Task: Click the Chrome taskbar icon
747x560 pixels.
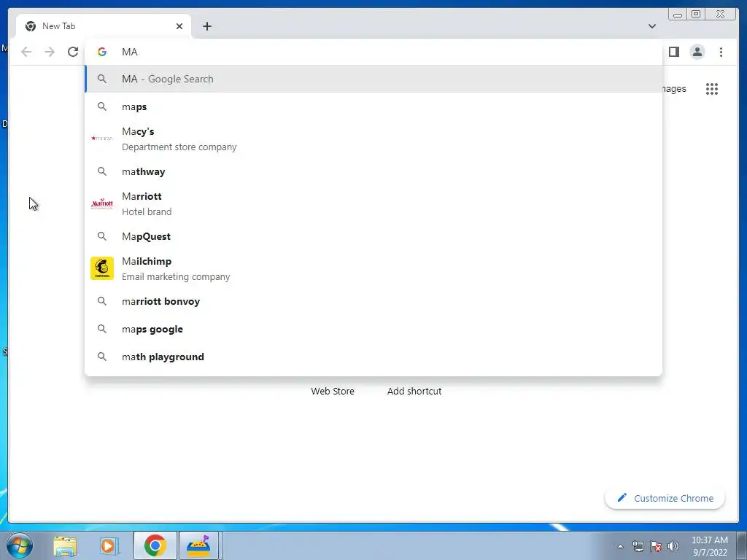Action: coord(155,545)
